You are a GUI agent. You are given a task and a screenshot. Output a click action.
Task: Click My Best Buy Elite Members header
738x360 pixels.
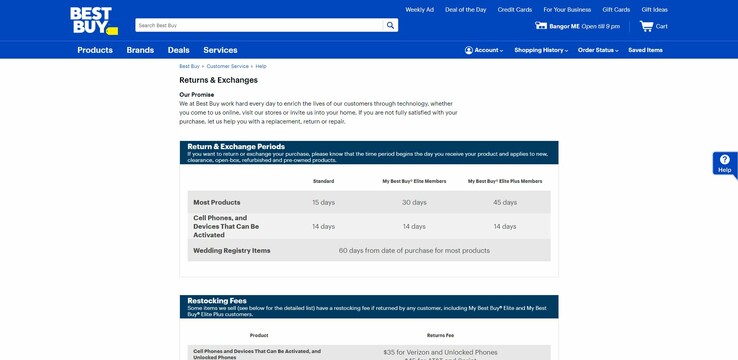coord(414,181)
